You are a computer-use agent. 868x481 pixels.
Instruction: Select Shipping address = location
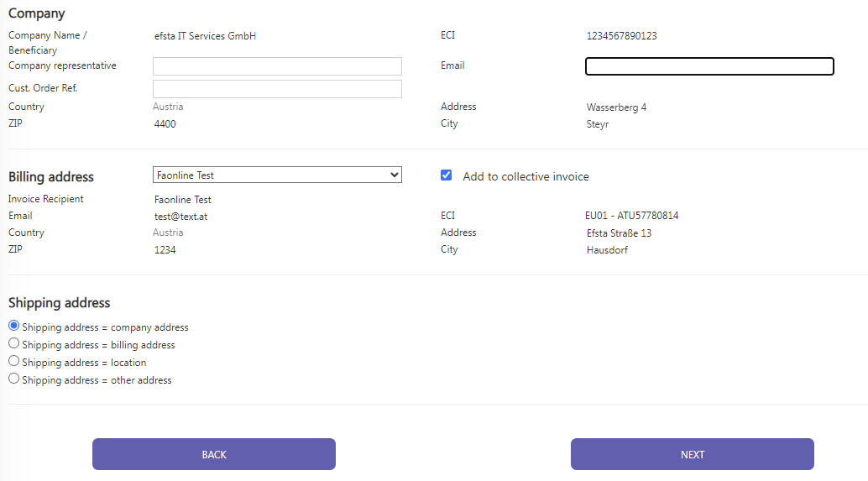[x=13, y=362]
